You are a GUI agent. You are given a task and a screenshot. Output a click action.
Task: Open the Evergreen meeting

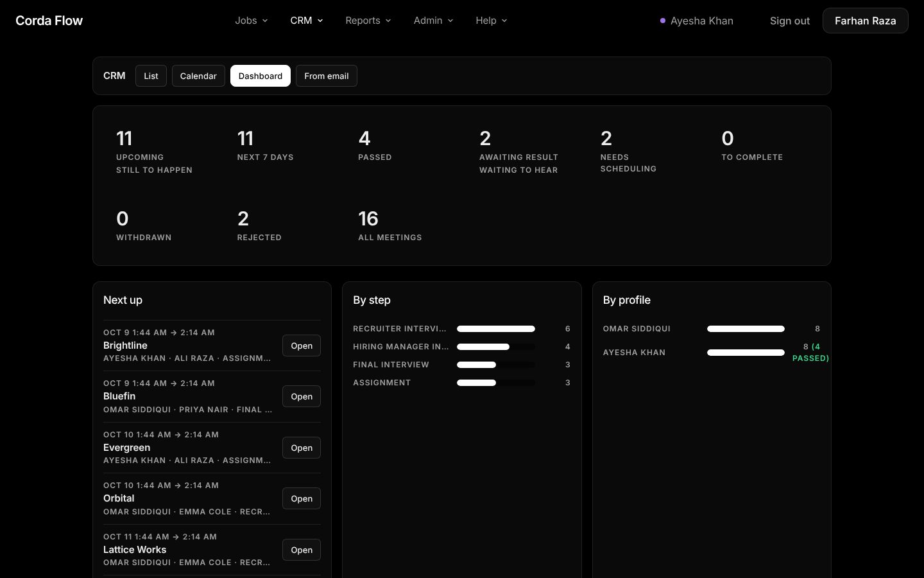click(302, 448)
